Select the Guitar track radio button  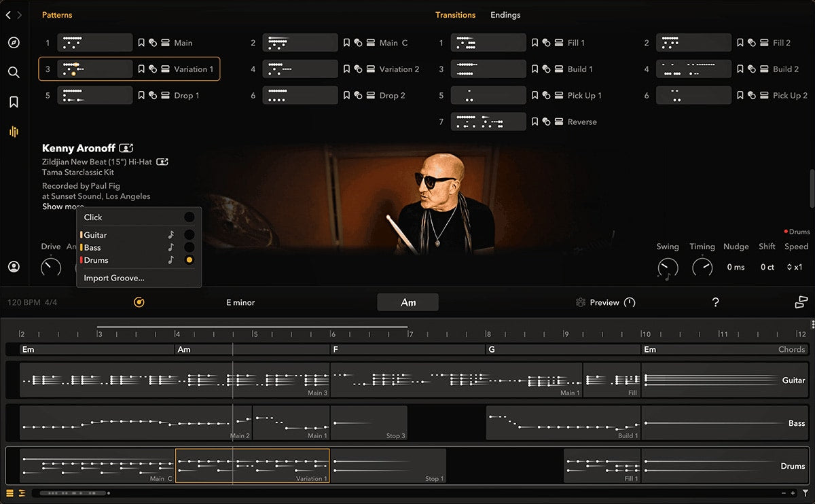click(x=189, y=235)
